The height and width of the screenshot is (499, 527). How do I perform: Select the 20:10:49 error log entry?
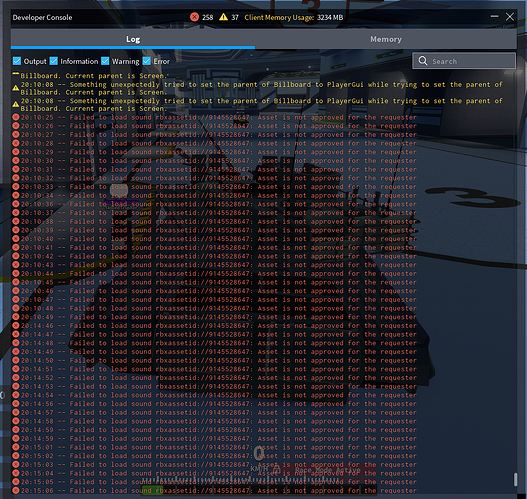(214, 317)
